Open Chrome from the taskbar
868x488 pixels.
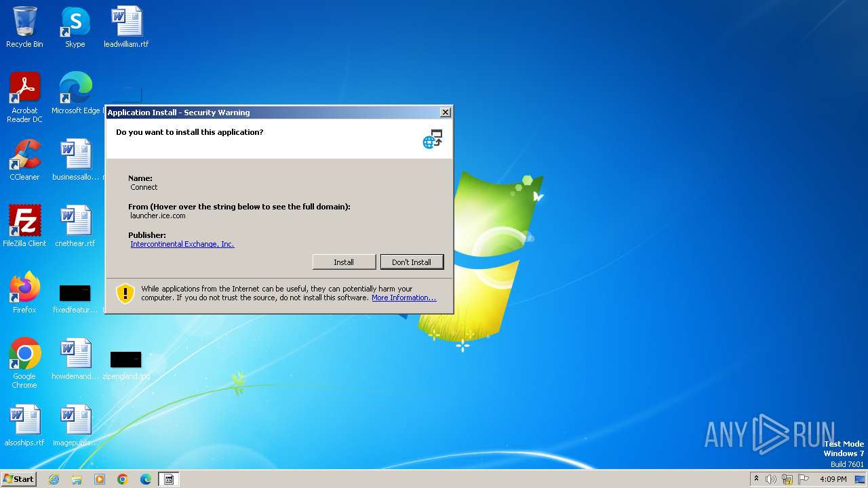point(123,479)
